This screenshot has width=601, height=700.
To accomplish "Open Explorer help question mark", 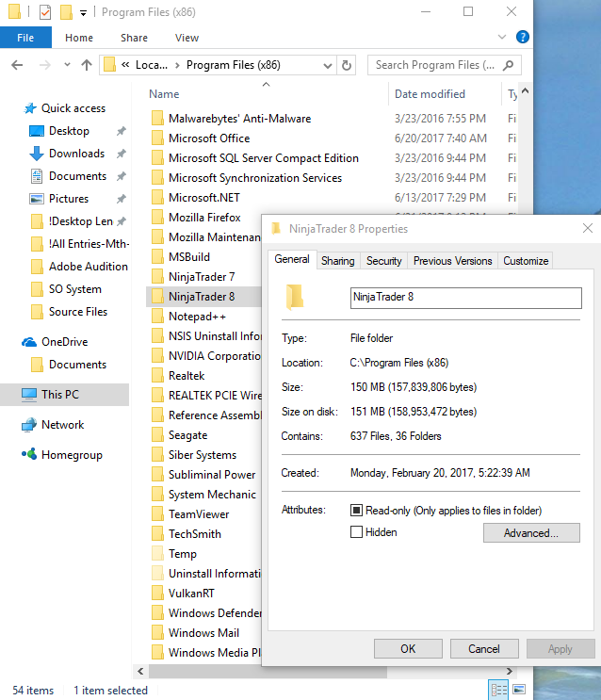I will 523,37.
